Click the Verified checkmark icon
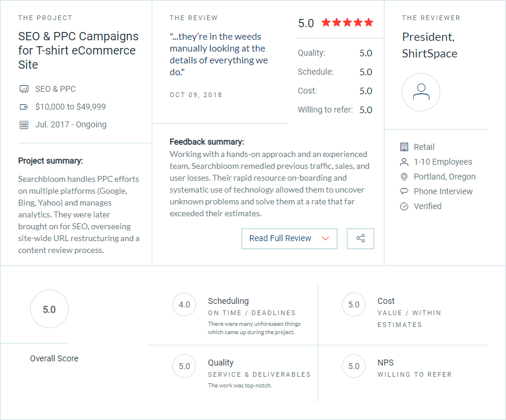Screen dimensions: 506x420 [x=404, y=206]
